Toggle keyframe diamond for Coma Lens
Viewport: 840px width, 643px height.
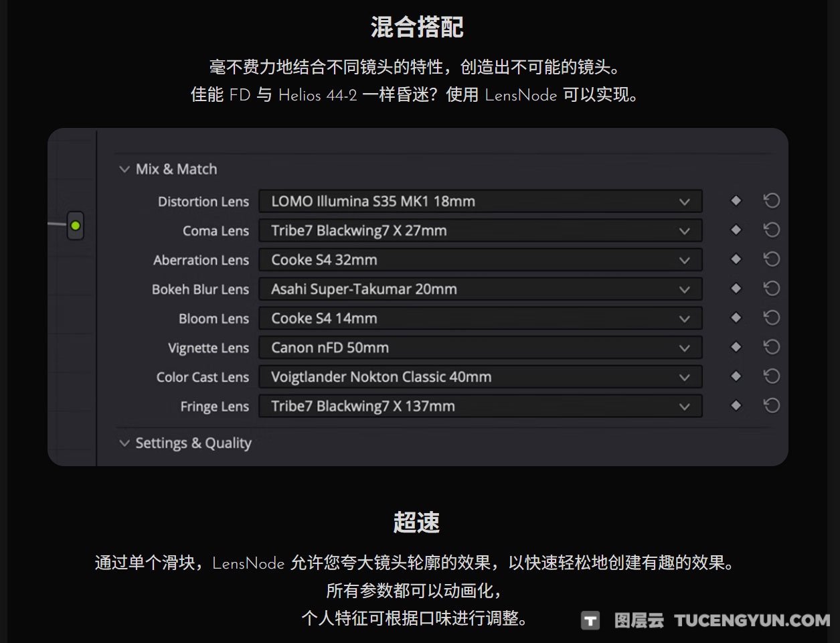point(736,230)
